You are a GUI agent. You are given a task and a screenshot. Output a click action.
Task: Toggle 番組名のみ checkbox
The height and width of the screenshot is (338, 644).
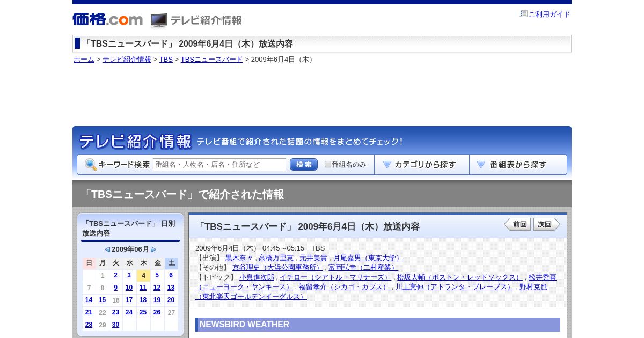(x=328, y=164)
